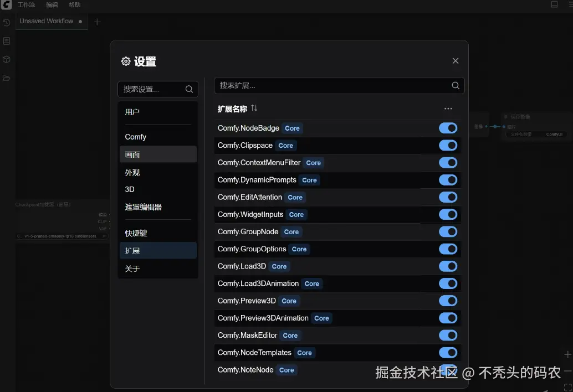Open the 画面 settings category

pyautogui.click(x=158, y=154)
